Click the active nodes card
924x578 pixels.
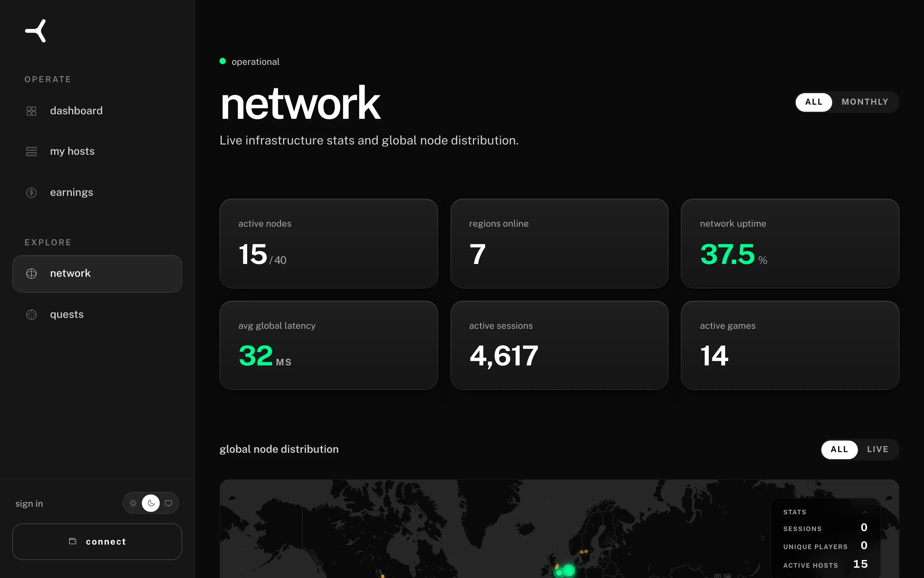[328, 243]
